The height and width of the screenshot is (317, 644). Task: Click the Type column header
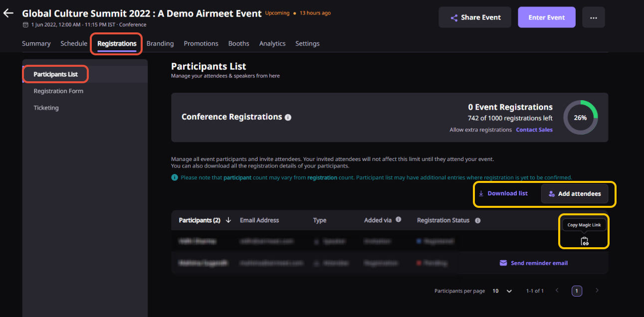click(320, 220)
